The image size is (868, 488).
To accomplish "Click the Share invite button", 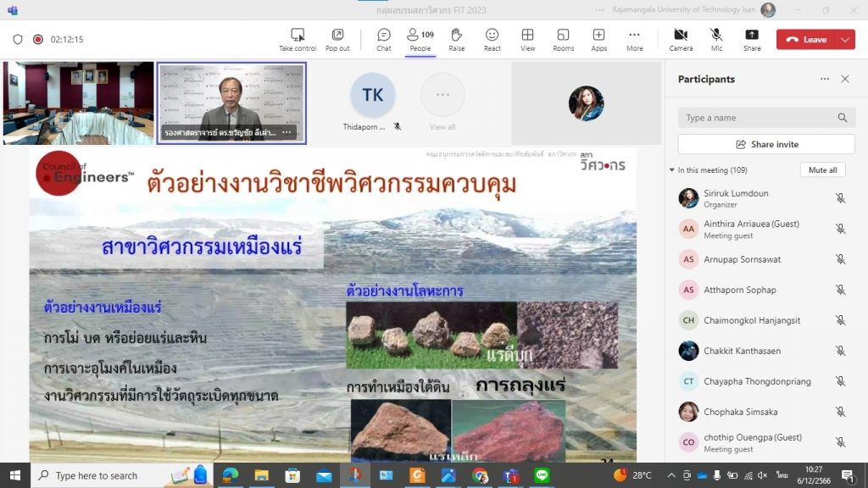I will click(766, 144).
